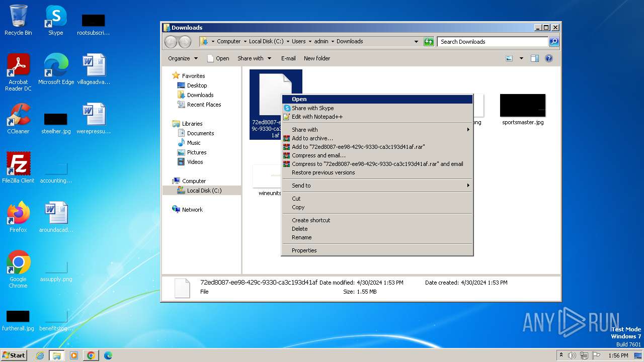Click the volume speaker tray icon
This screenshot has height=362, width=644.
pos(572,355)
